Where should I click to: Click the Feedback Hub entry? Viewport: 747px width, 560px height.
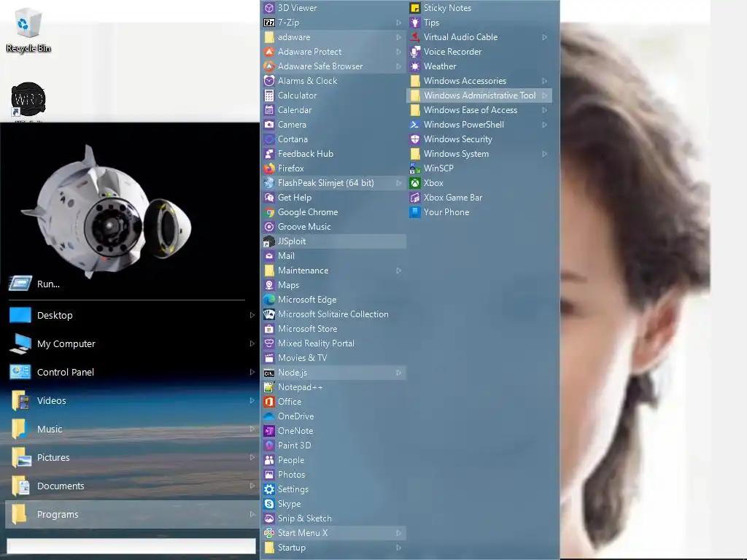333,154
